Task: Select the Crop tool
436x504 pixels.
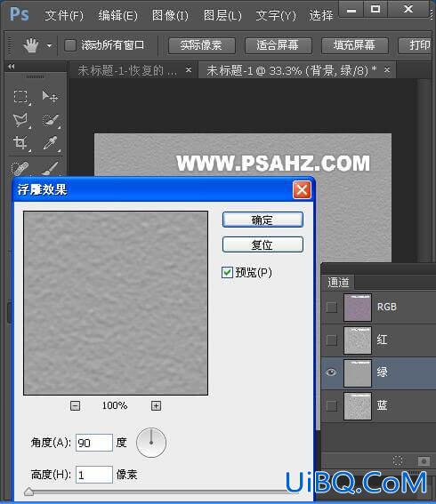Action: pos(20,142)
